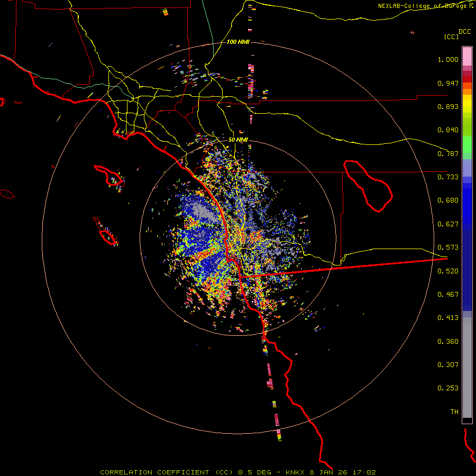Pick the red color bar segment near 0.947
Image resolution: width=476 pixels, height=476 pixels.
467,79
